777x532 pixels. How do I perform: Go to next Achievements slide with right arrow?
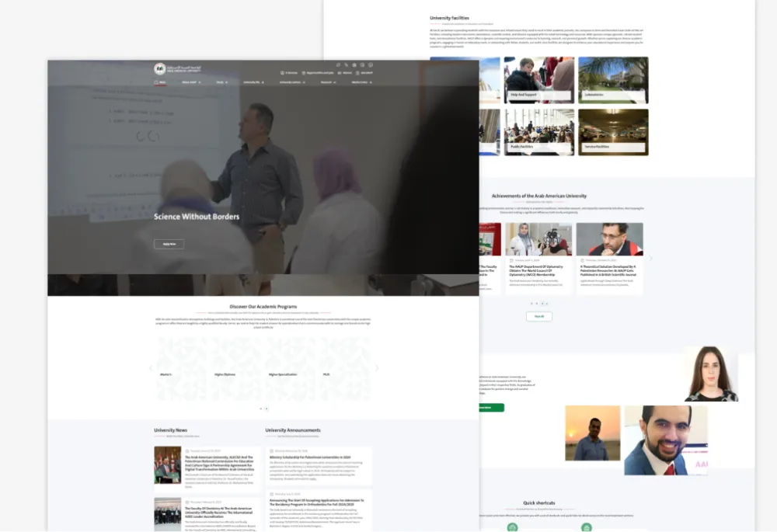point(650,258)
